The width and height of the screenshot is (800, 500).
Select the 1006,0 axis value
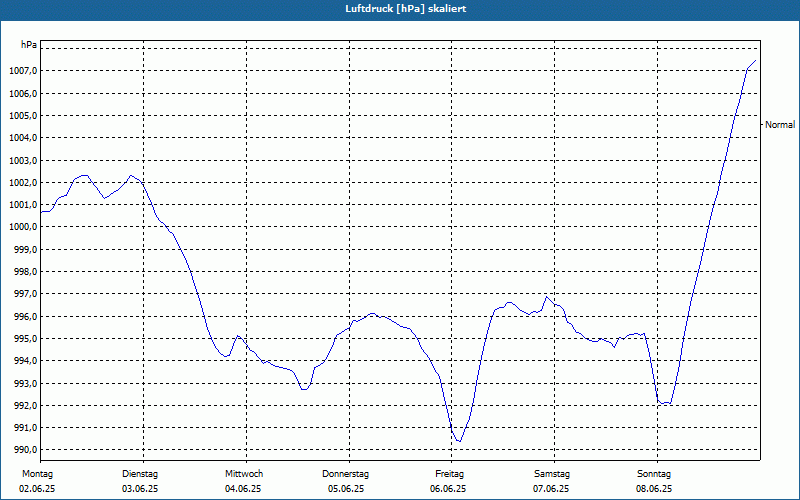click(x=23, y=93)
